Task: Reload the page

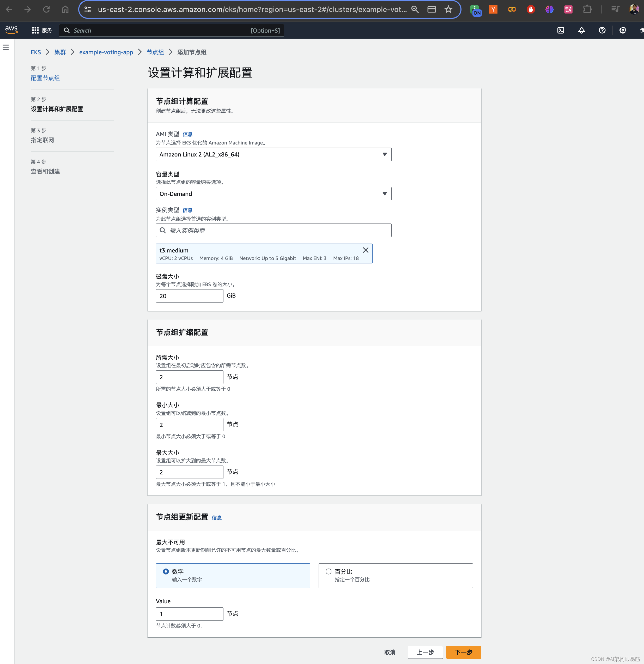Action: click(x=46, y=9)
